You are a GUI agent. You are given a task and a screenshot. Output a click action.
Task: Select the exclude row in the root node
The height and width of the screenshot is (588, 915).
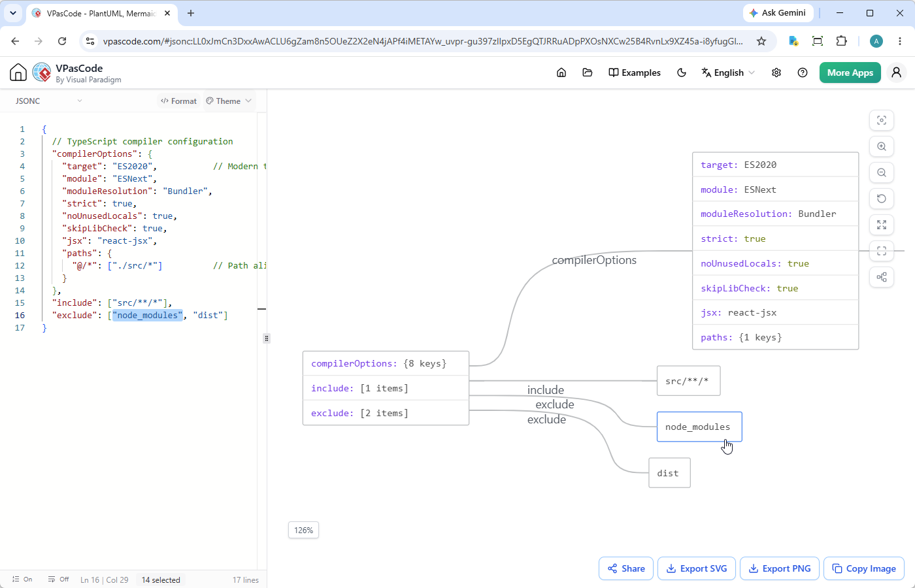(386, 413)
